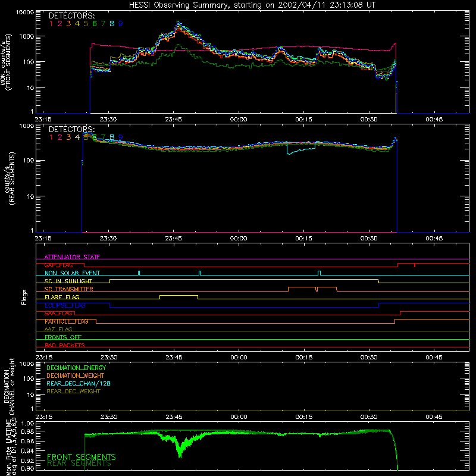Click the HESSI Observing Summary title text
This screenshot has width=476, height=476.
[x=252, y=5]
